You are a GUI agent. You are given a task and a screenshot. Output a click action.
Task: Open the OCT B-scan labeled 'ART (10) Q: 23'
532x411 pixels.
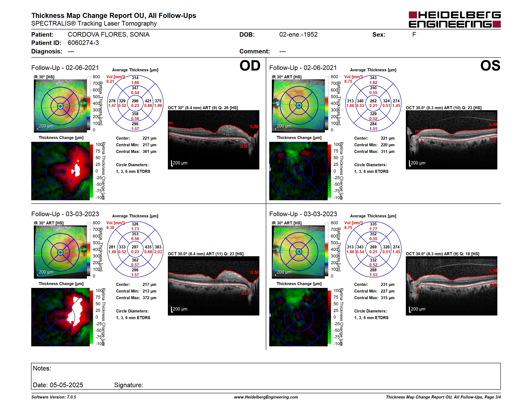[x=451, y=140]
